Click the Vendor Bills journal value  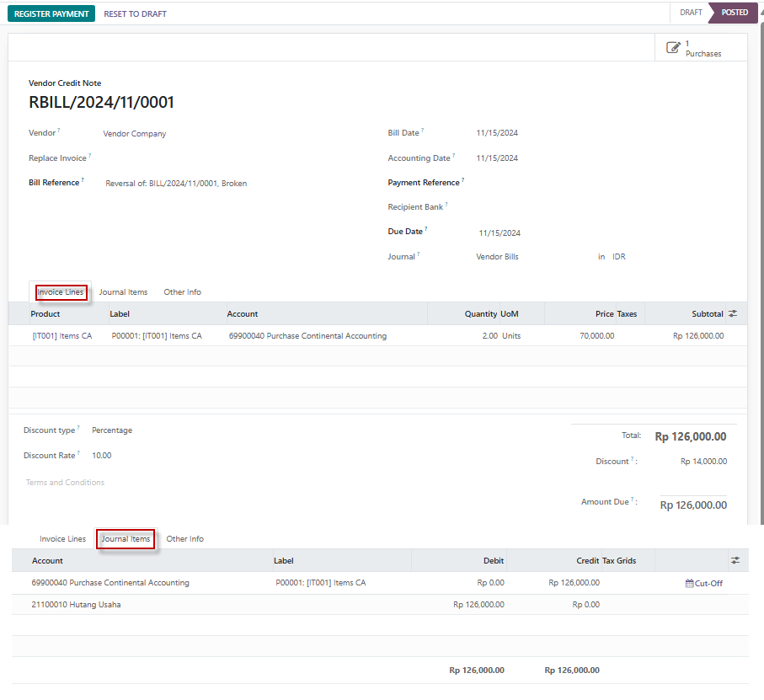click(x=497, y=257)
